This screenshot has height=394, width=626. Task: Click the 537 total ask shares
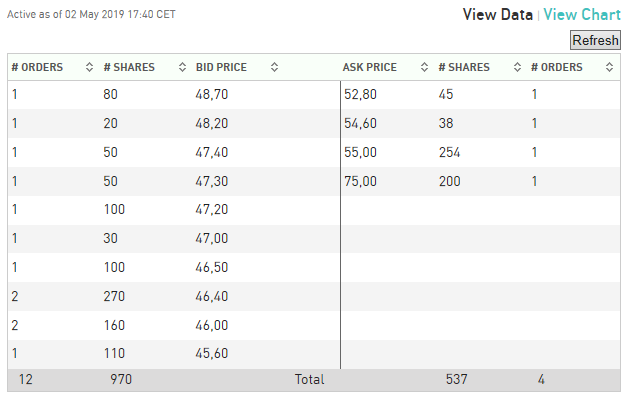pos(456,379)
